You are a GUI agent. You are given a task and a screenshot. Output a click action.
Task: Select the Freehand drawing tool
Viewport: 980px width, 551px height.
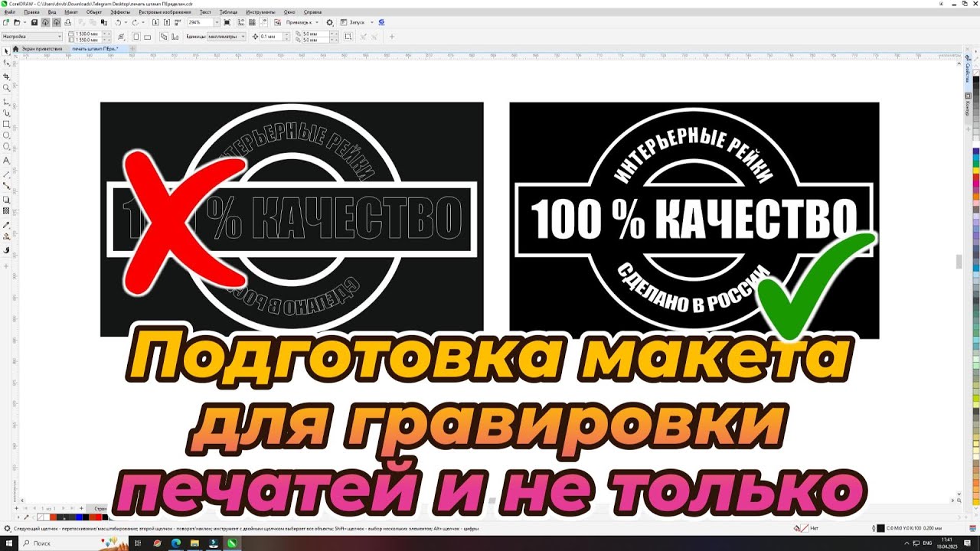click(6, 101)
